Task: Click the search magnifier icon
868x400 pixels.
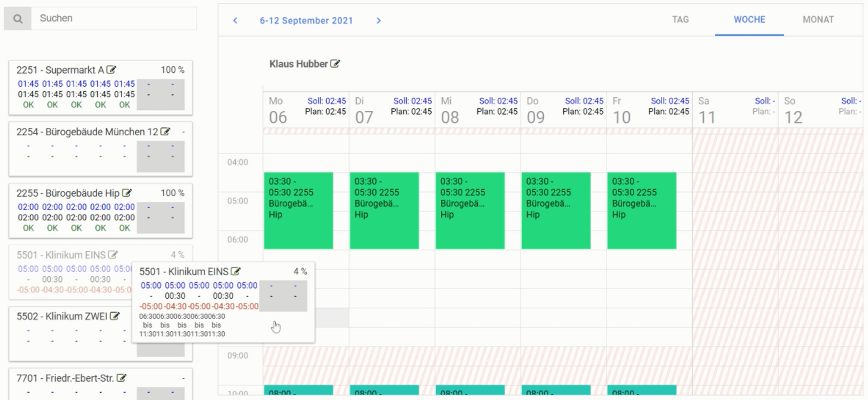Action: 18,19
